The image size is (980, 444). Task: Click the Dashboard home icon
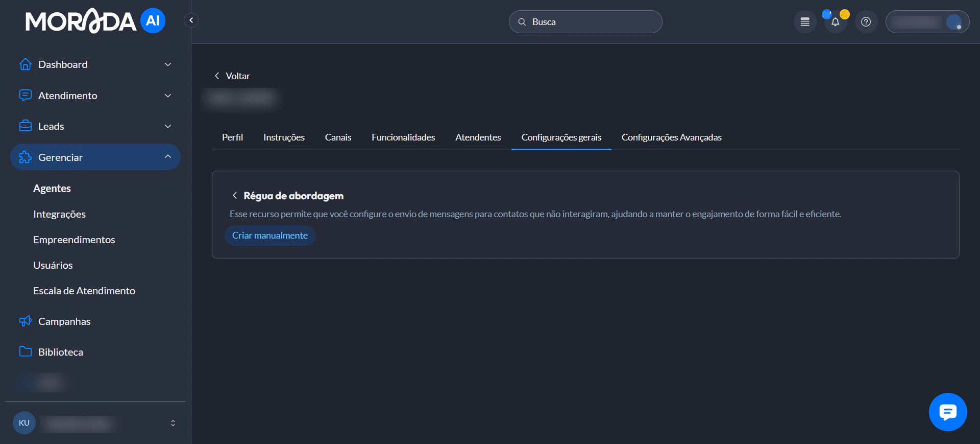(x=25, y=64)
